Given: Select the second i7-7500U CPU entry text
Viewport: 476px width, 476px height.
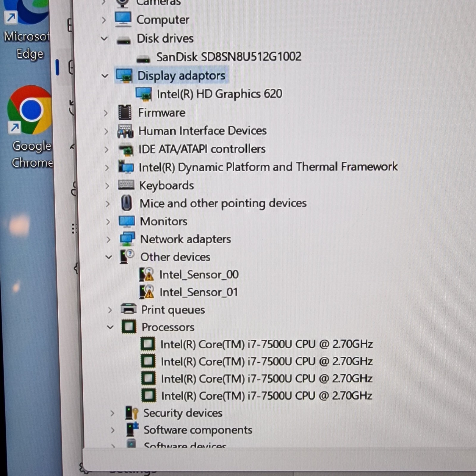Looking at the screenshot, I should 267,361.
